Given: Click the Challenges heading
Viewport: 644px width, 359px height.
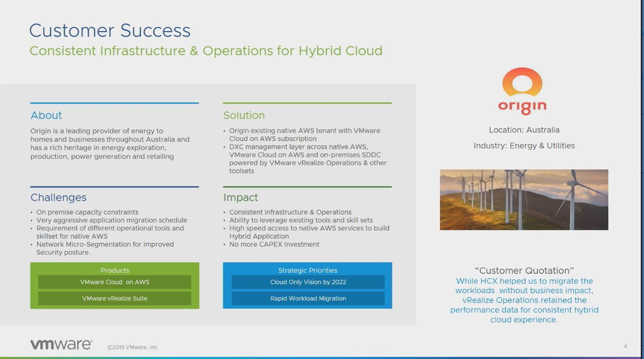Looking at the screenshot, I should (58, 197).
